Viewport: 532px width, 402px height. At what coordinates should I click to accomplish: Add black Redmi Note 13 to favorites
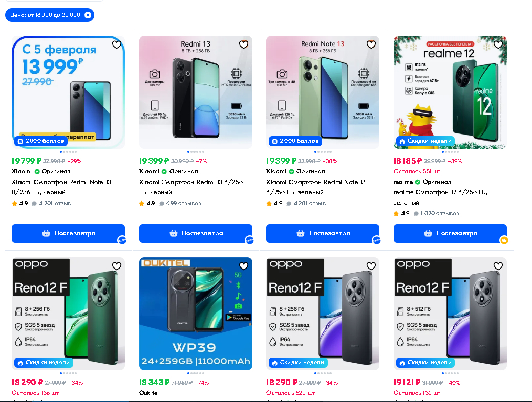[116, 44]
